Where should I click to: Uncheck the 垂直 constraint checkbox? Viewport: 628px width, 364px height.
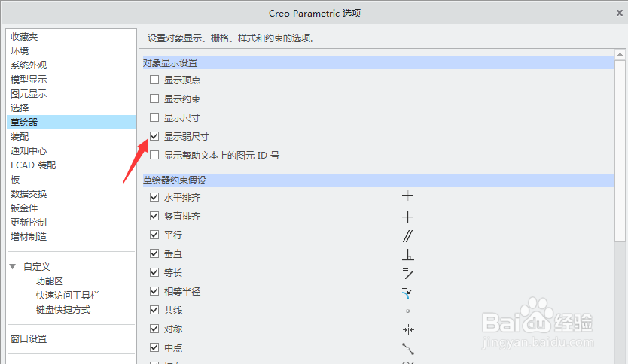pyautogui.click(x=154, y=253)
